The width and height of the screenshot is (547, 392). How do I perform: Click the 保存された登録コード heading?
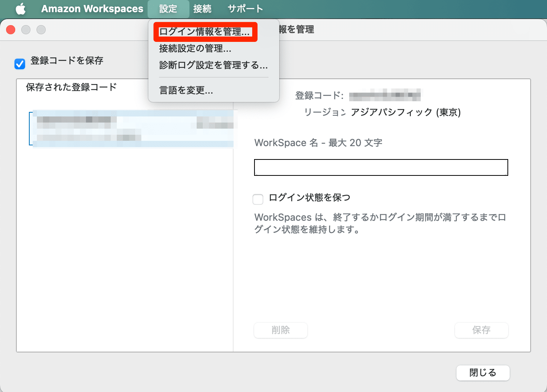pos(71,87)
